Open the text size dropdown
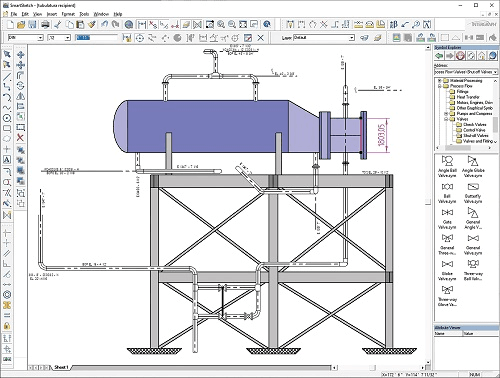Screen dimensions: 500x378 [x=68, y=38]
